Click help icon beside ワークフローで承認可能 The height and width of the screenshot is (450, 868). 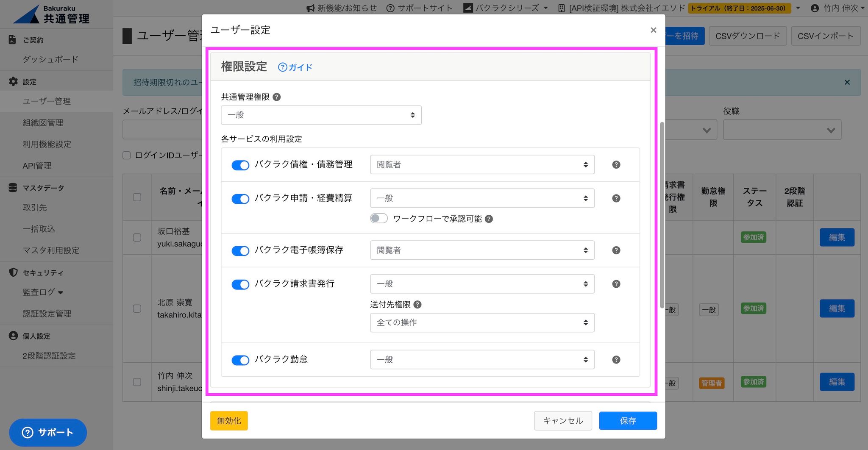tap(489, 219)
